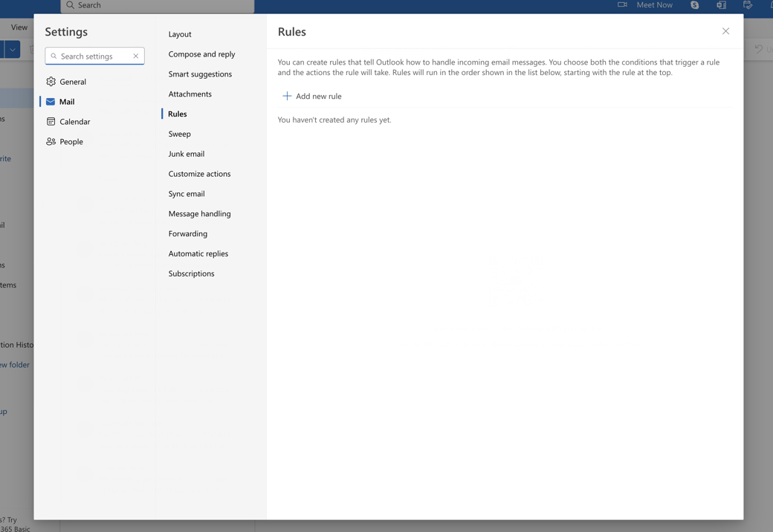Click the Mail envelope icon in settings sidebar

pyautogui.click(x=51, y=101)
